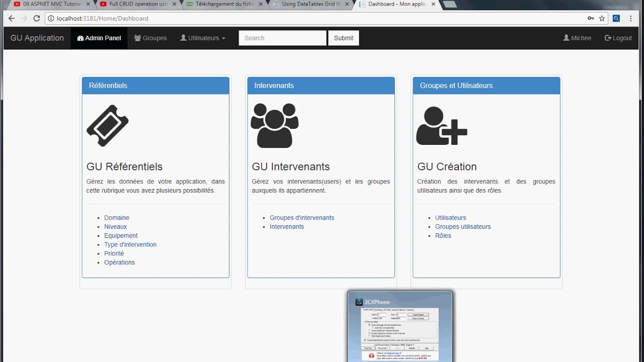Focus the browser address bar

[x=317, y=18]
